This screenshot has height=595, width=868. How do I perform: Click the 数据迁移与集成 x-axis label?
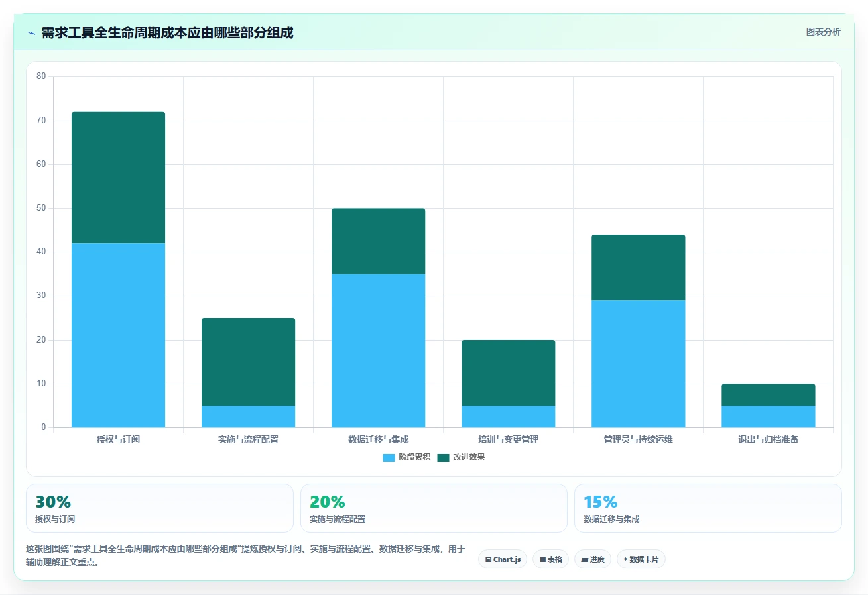coord(378,439)
